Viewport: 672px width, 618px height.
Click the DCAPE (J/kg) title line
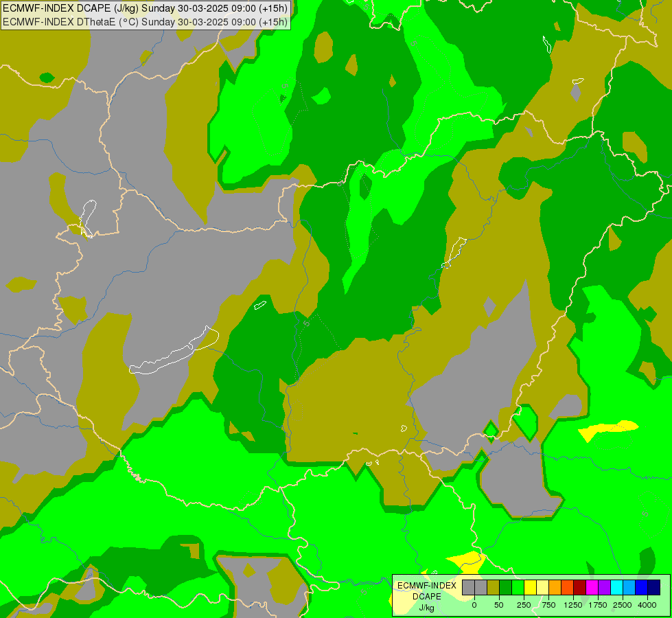145,8
